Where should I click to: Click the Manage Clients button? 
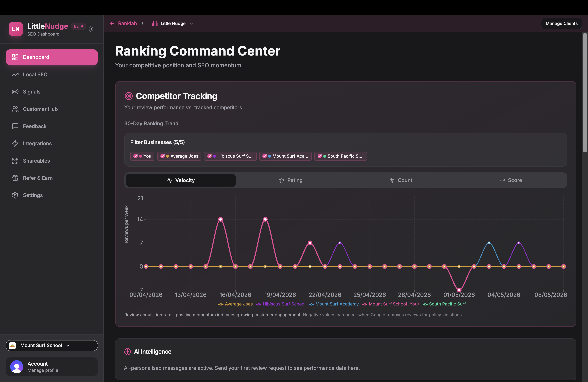point(561,23)
